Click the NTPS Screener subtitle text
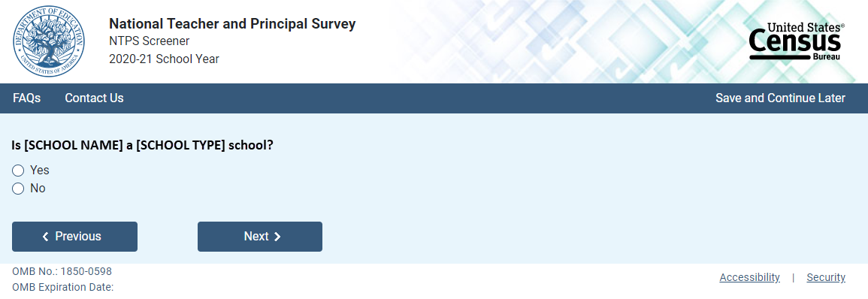This screenshot has height=299, width=868. tap(150, 41)
